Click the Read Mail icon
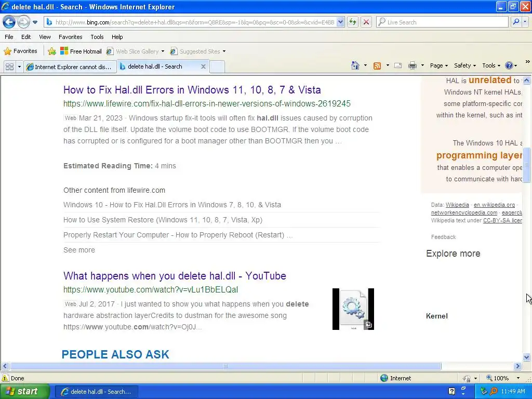The image size is (532, 399). tap(398, 65)
